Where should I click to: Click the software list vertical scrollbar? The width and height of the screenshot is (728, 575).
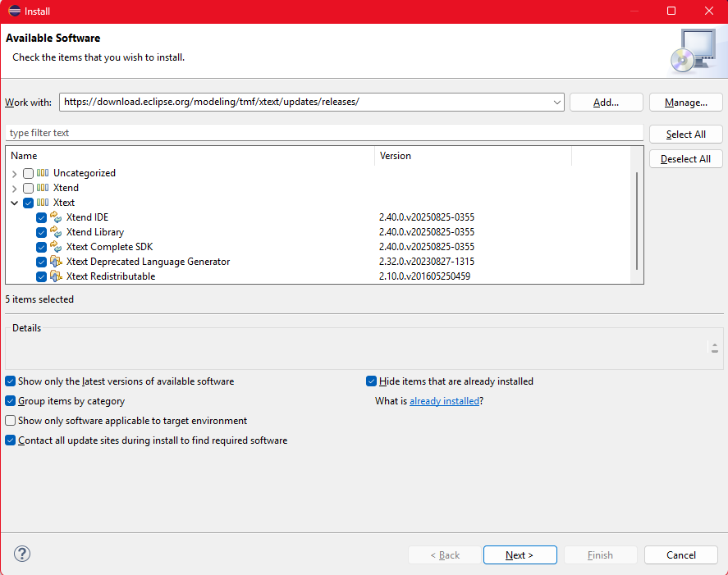click(x=637, y=220)
